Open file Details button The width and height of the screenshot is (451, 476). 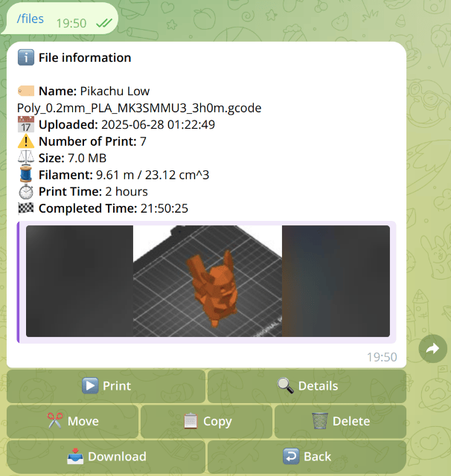point(307,386)
